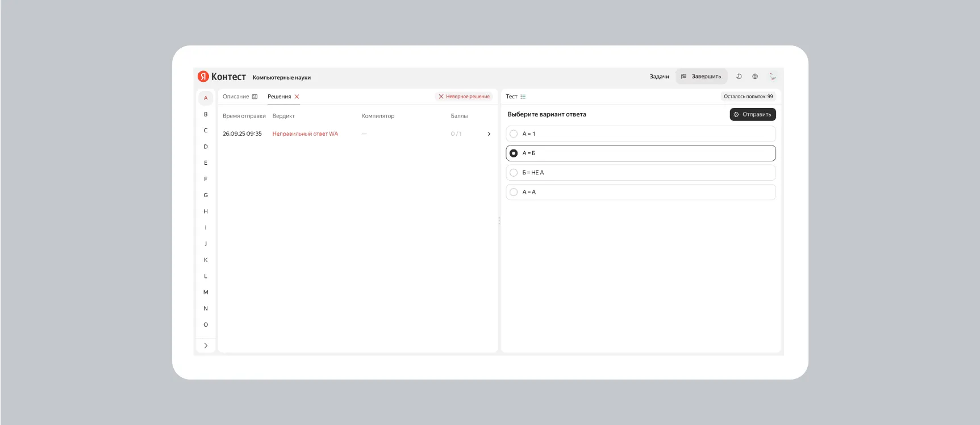980x425 pixels.
Task: Open the user profile avatar
Action: [x=772, y=77]
